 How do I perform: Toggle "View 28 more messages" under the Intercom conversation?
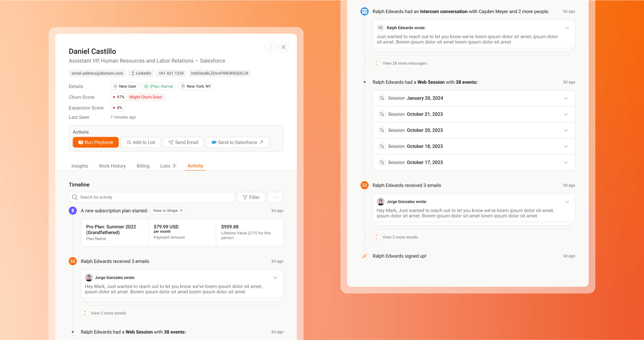pyautogui.click(x=376, y=63)
